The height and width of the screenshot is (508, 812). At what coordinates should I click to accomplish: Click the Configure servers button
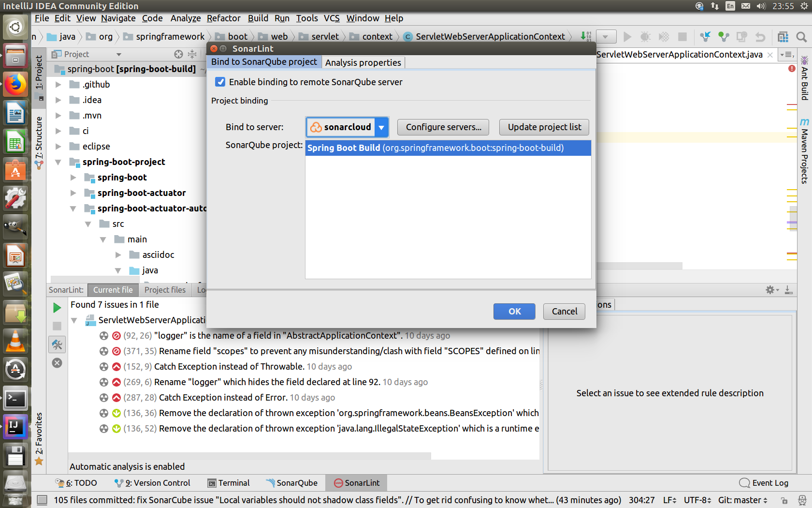point(443,127)
